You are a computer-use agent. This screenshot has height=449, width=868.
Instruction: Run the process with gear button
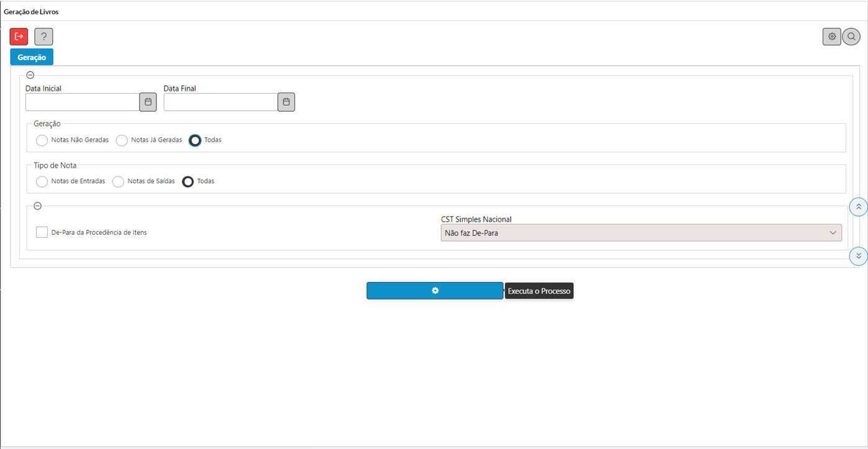coord(435,291)
